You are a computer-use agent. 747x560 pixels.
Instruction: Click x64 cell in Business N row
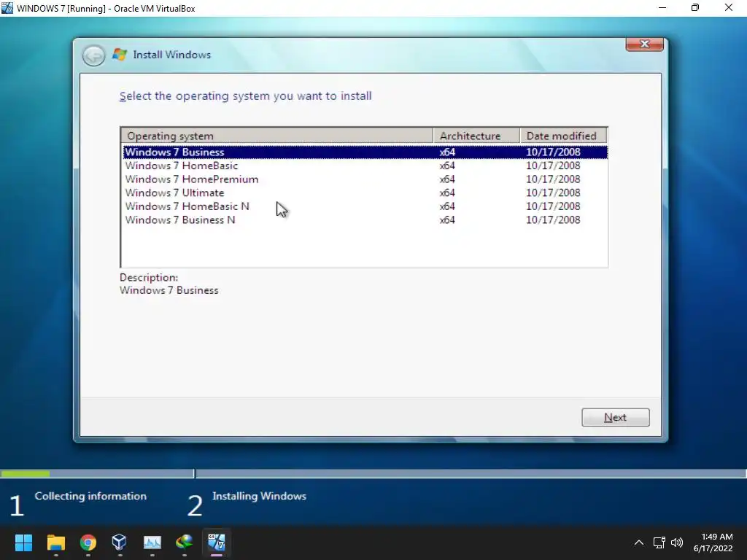point(447,220)
